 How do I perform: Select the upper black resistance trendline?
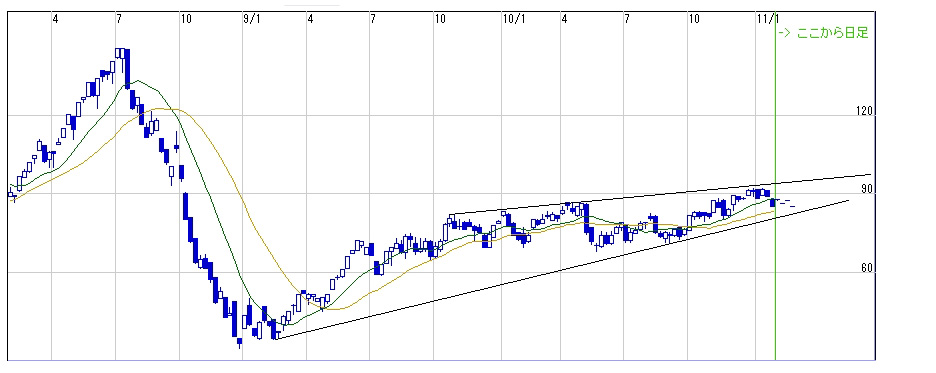coord(660,194)
